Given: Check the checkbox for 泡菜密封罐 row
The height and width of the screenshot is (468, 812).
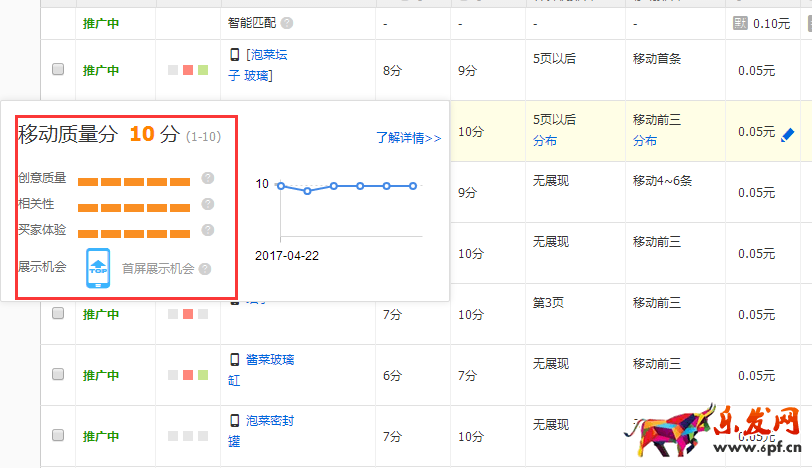Looking at the screenshot, I should pos(58,436).
